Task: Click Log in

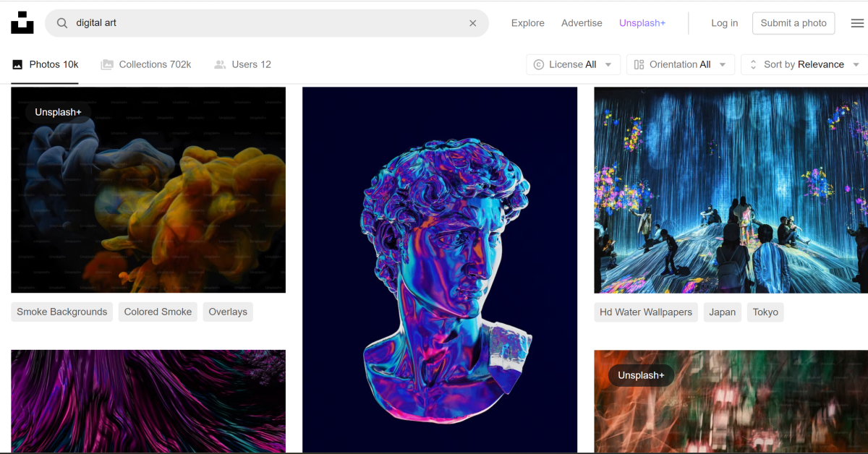Action: [x=725, y=23]
